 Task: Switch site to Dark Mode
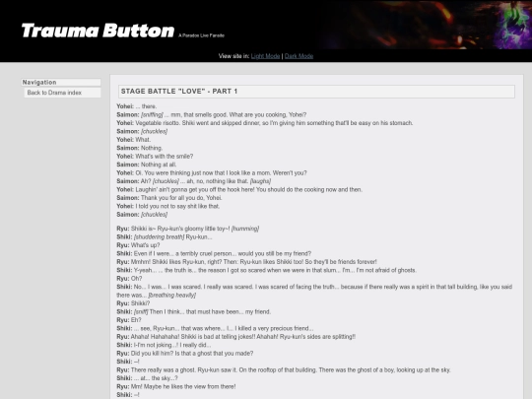click(299, 56)
